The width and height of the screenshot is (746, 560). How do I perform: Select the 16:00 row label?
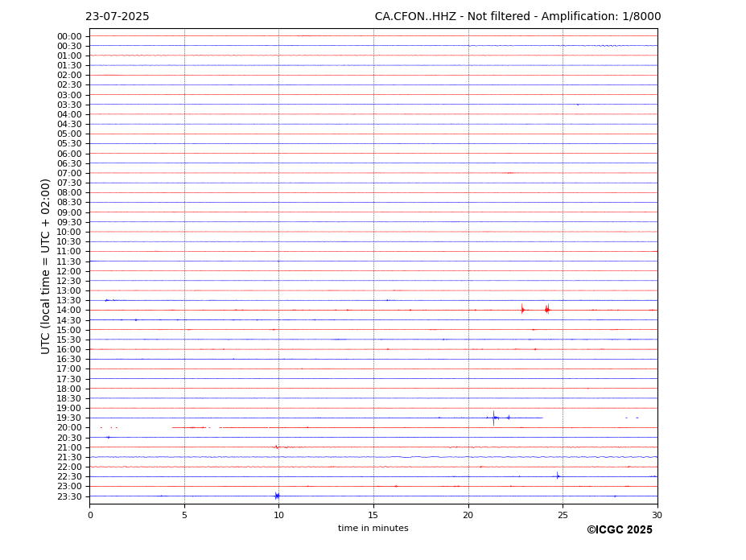click(x=69, y=350)
